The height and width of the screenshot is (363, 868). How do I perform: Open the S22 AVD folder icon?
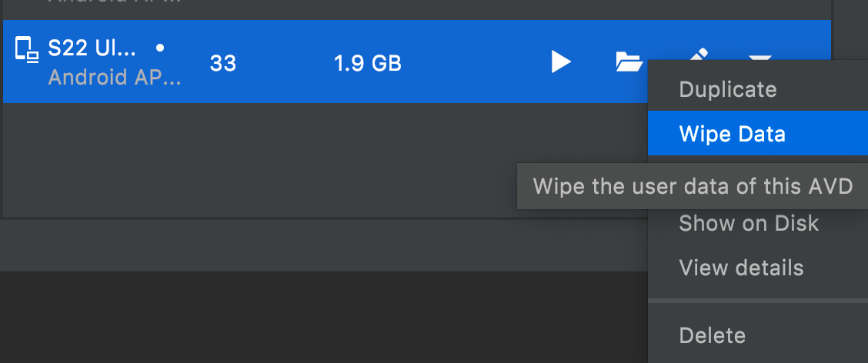click(x=629, y=61)
